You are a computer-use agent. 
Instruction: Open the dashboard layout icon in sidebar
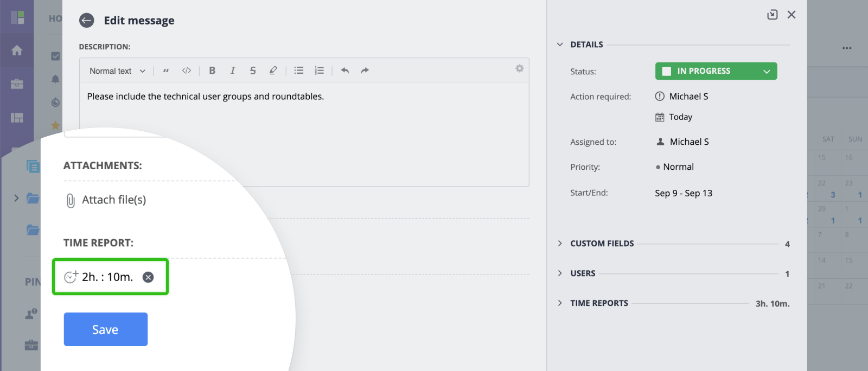click(x=17, y=118)
